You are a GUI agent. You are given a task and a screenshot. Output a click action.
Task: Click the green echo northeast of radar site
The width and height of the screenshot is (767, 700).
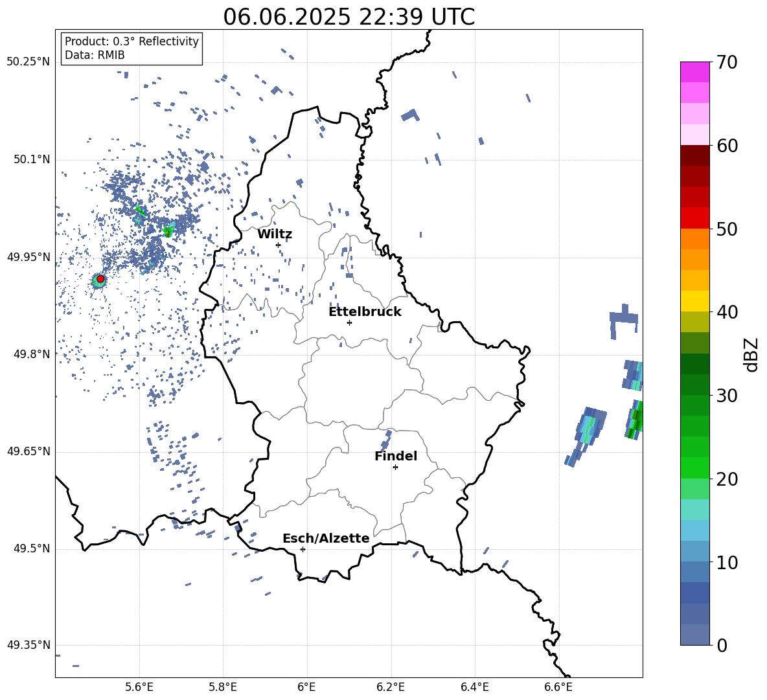tap(168, 230)
